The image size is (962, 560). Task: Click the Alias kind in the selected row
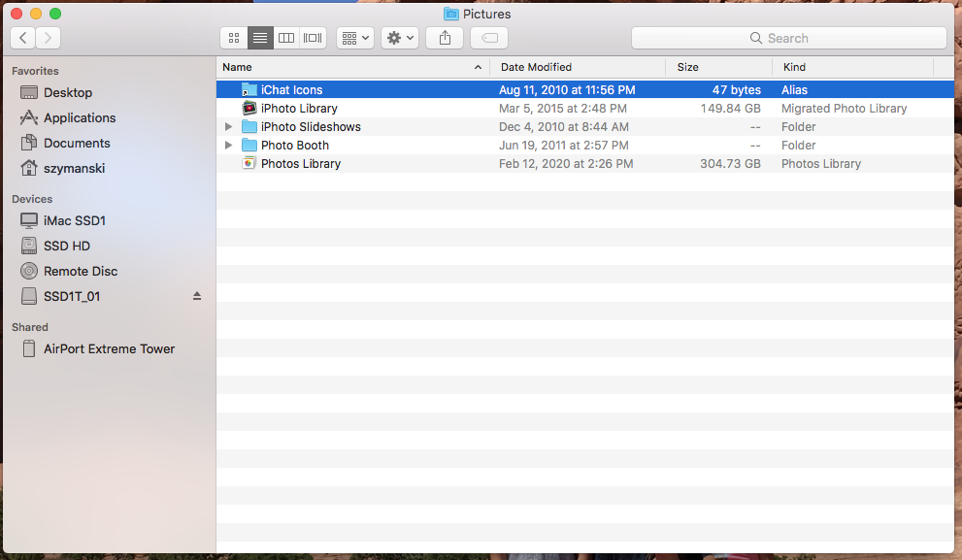[x=794, y=89]
